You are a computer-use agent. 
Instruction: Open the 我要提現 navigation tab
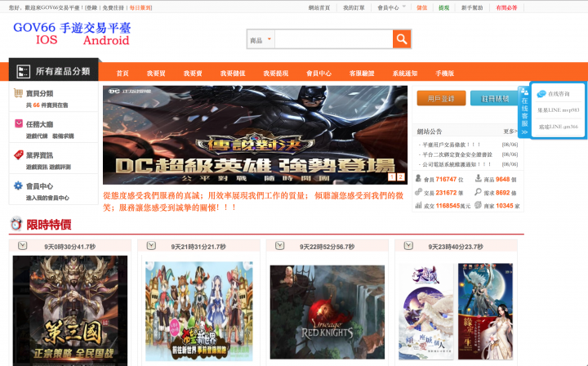pos(276,74)
